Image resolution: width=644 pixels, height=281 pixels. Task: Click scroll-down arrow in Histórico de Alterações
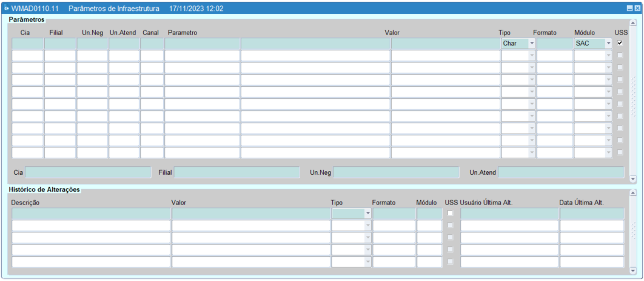pyautogui.click(x=634, y=271)
